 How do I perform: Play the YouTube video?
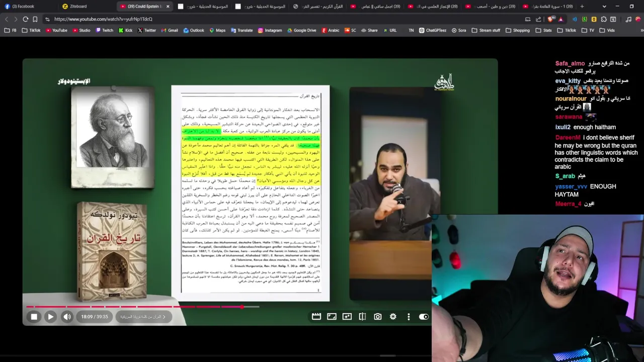point(50,317)
